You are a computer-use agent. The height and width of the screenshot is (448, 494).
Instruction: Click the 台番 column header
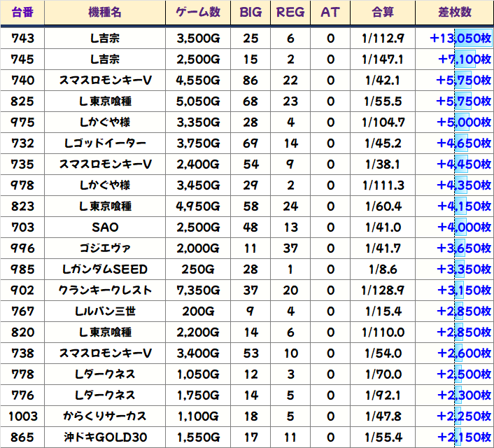(x=22, y=13)
